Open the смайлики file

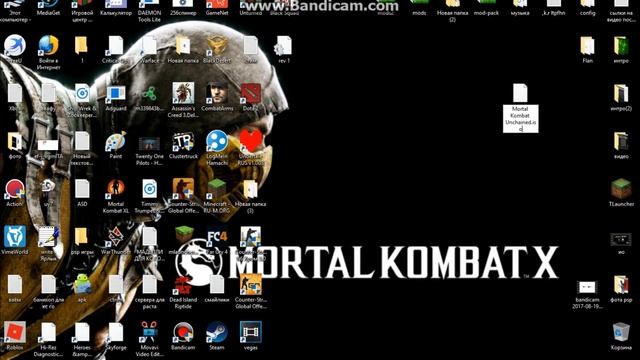point(217,284)
